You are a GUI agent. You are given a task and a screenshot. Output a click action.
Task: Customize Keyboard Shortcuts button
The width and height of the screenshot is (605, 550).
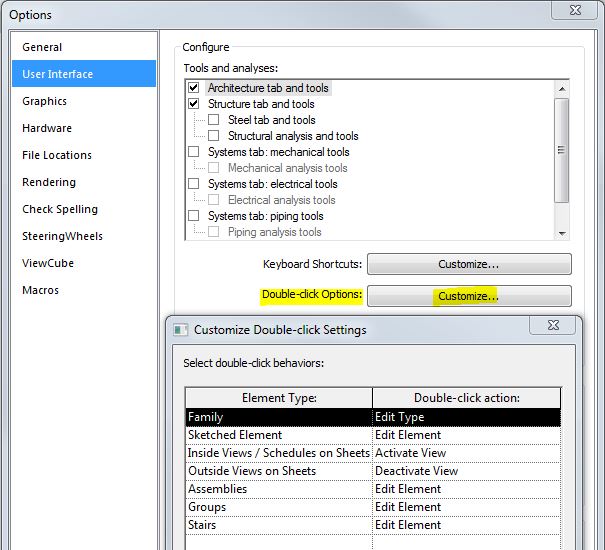point(469,264)
